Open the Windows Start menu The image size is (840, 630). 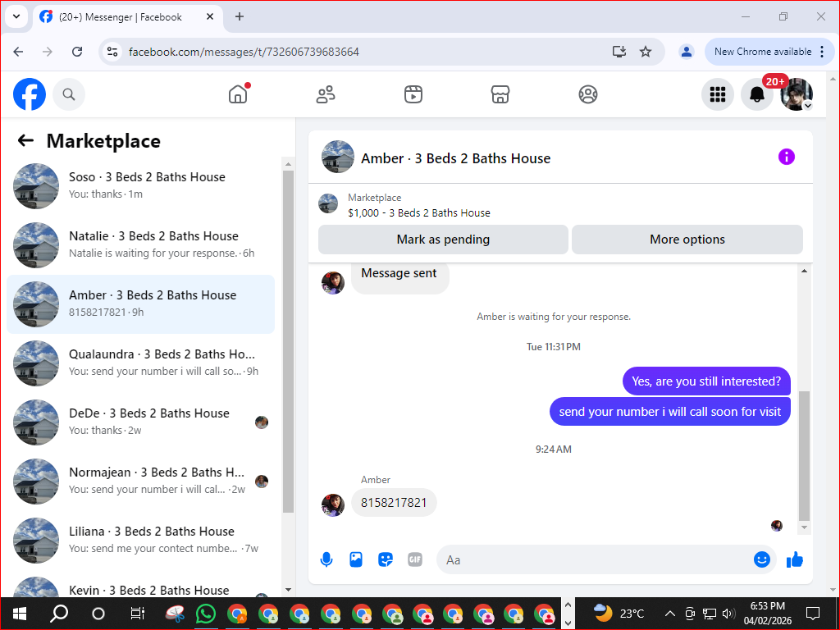point(20,614)
